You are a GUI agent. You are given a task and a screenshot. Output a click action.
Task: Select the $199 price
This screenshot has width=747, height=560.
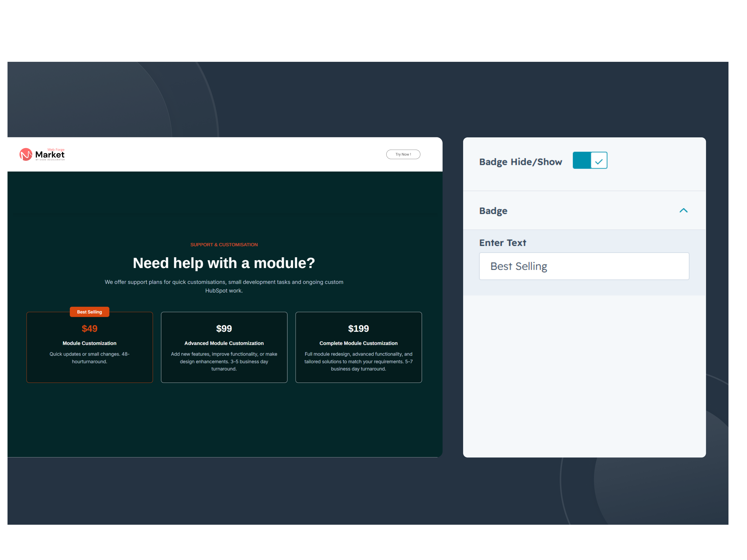pos(358,329)
